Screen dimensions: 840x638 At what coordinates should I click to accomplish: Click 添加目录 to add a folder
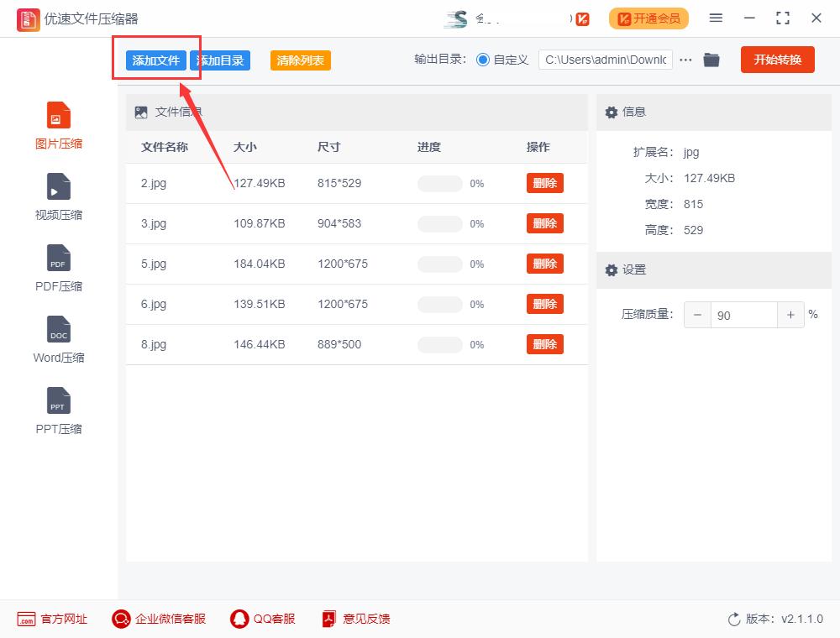(x=219, y=60)
